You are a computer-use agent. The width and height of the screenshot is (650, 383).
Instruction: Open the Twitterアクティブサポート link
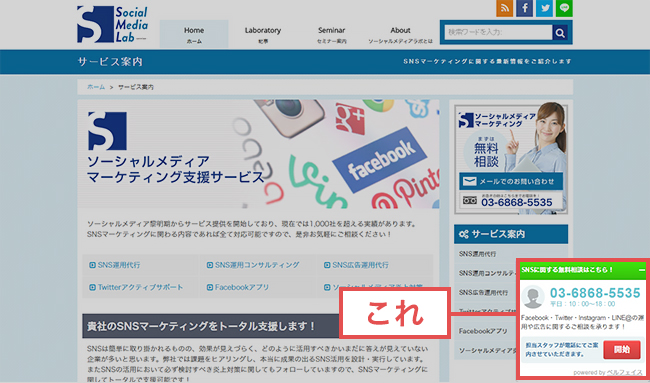136,287
